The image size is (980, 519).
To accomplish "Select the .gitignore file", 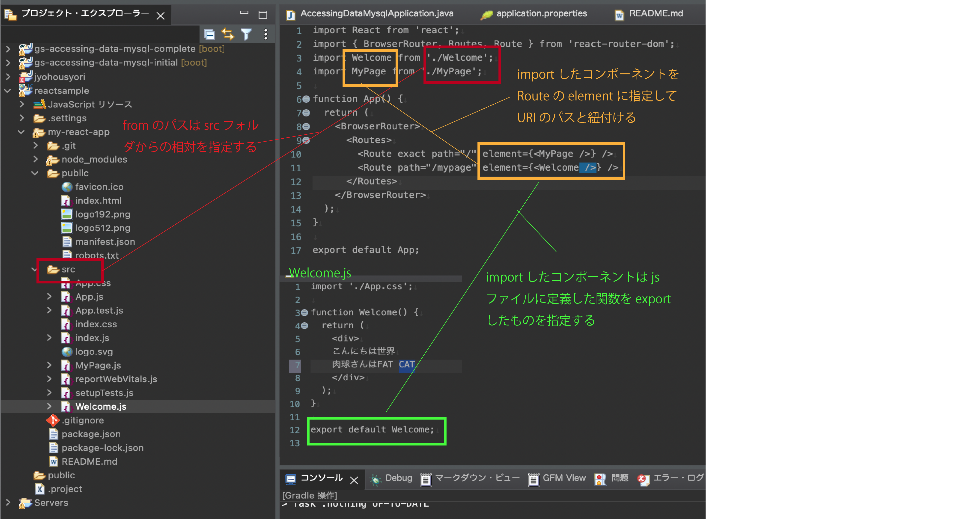I will tap(83, 420).
